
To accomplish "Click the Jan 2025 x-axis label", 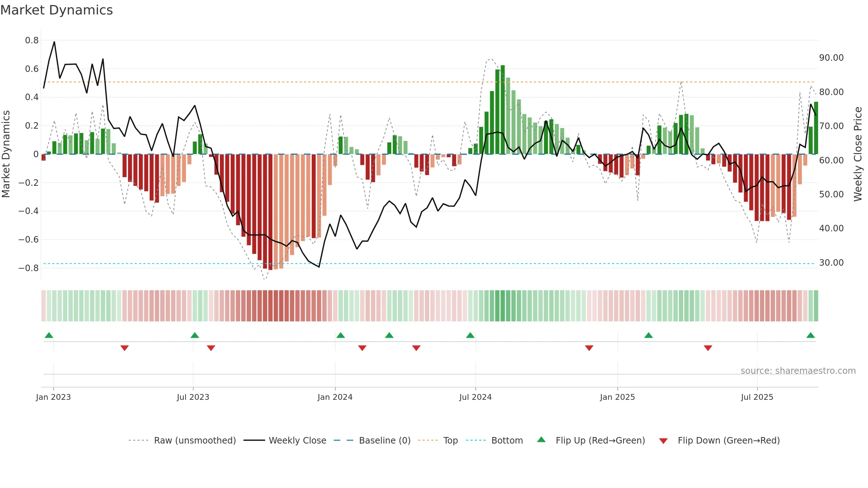I will 617,397.
